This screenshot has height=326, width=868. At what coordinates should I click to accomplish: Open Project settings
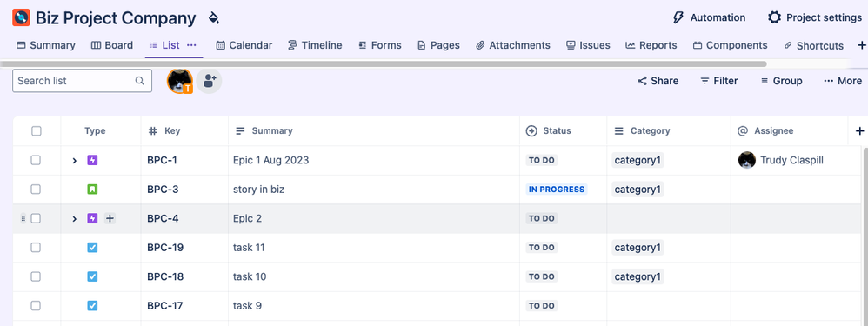pyautogui.click(x=814, y=17)
